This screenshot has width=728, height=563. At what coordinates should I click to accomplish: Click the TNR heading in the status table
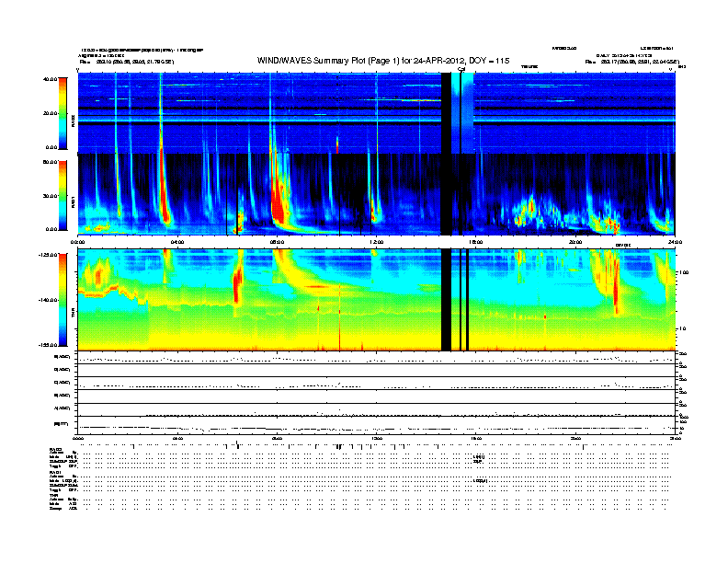point(53,495)
